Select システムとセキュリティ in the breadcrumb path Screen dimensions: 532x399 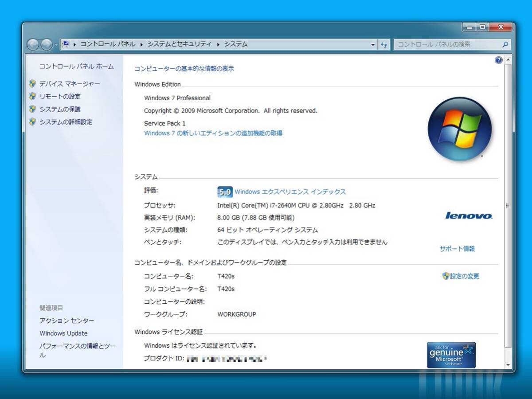[x=179, y=44]
